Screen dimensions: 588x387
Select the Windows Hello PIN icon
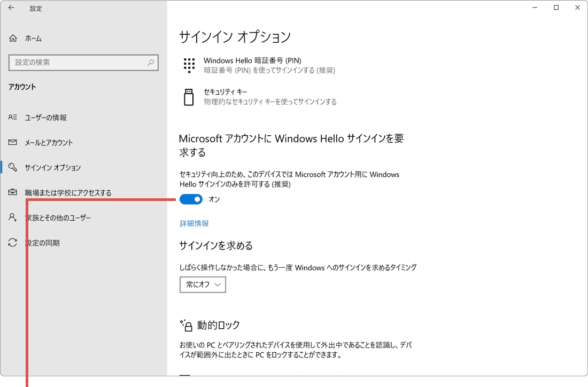click(189, 65)
